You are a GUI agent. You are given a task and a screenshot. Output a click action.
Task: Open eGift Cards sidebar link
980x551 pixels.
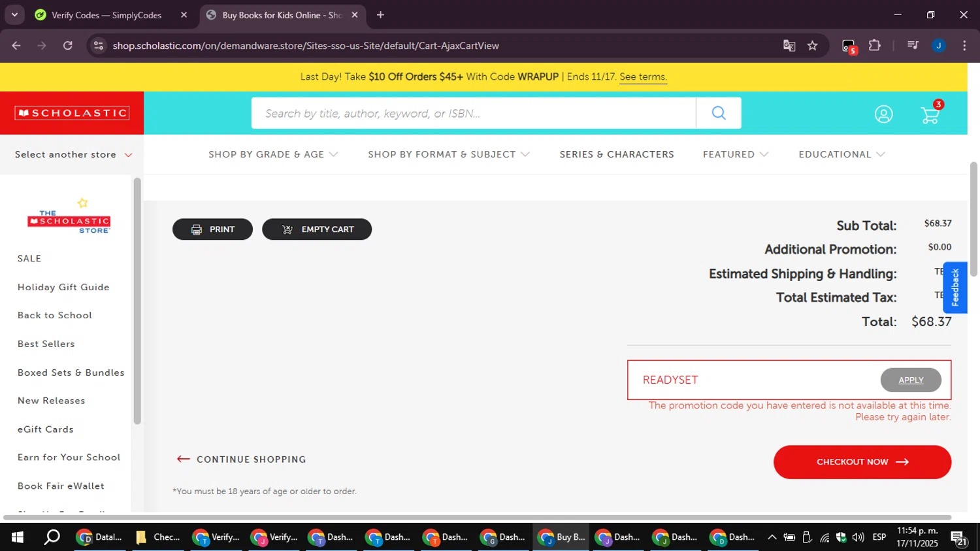pyautogui.click(x=45, y=429)
